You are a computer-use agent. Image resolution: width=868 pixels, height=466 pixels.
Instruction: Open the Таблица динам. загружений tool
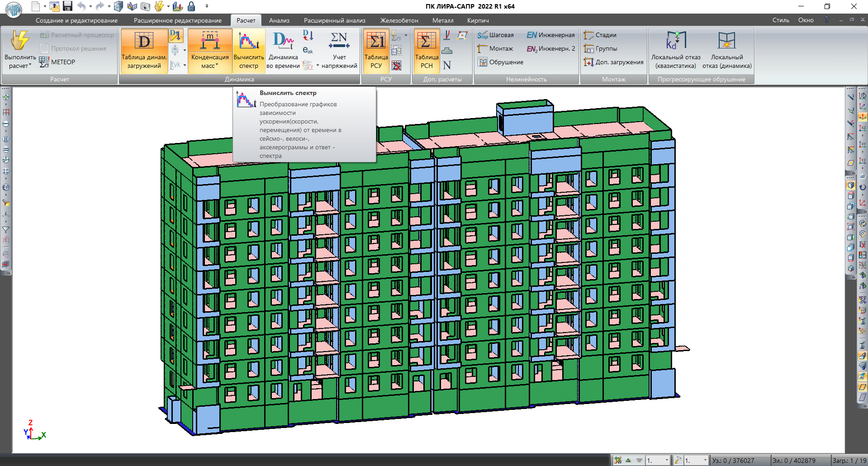pos(144,50)
